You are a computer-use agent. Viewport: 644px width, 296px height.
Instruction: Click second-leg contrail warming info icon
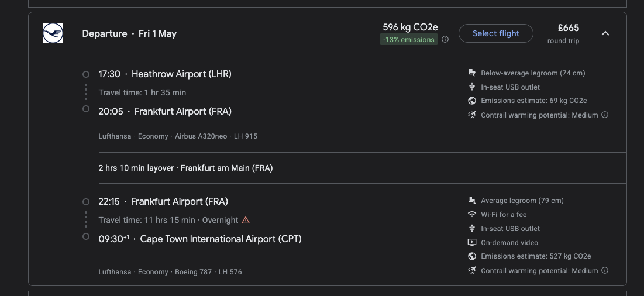[605, 271]
